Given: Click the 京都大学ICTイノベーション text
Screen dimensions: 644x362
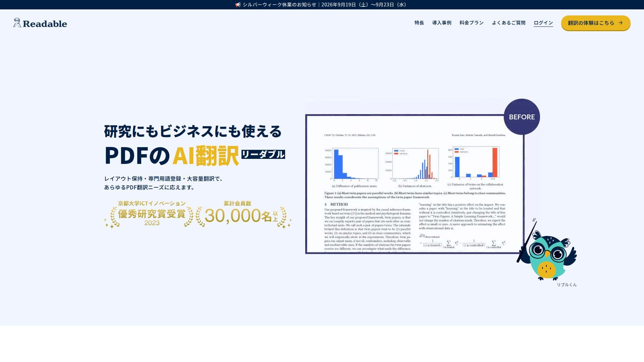Looking at the screenshot, I should tap(152, 203).
